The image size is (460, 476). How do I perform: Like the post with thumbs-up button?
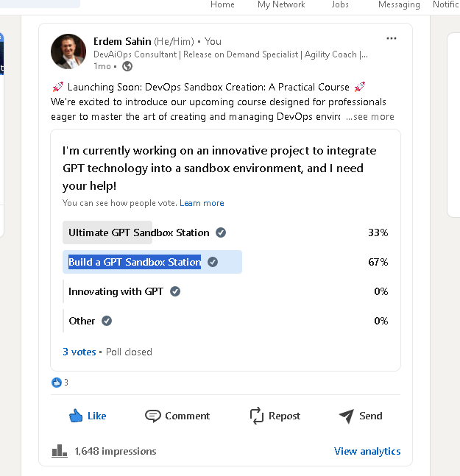pyautogui.click(x=88, y=416)
